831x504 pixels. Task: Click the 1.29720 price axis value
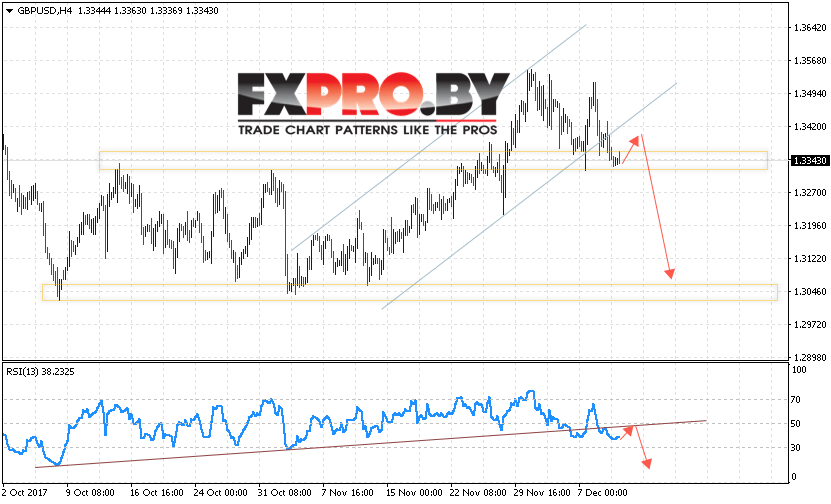(810, 324)
